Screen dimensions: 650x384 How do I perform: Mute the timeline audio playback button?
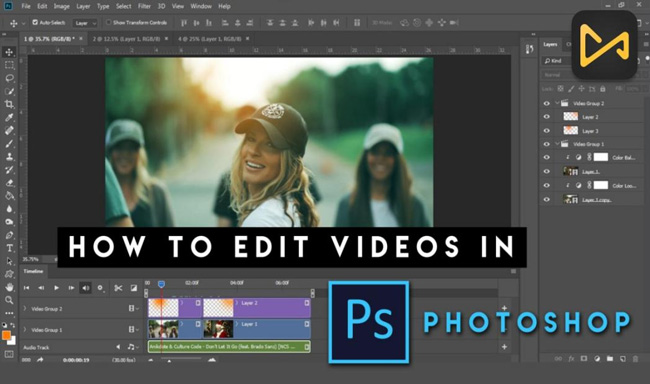tap(85, 288)
